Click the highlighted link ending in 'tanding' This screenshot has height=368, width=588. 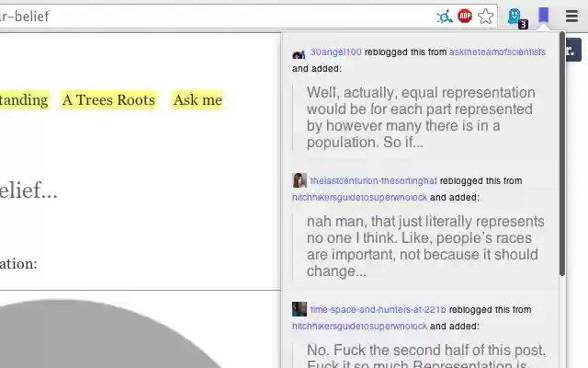[24, 100]
